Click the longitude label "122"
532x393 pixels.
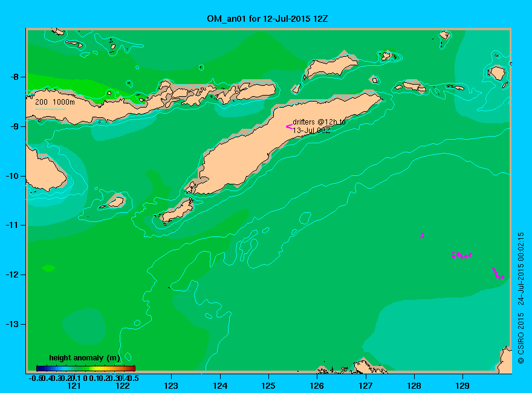[x=123, y=386]
